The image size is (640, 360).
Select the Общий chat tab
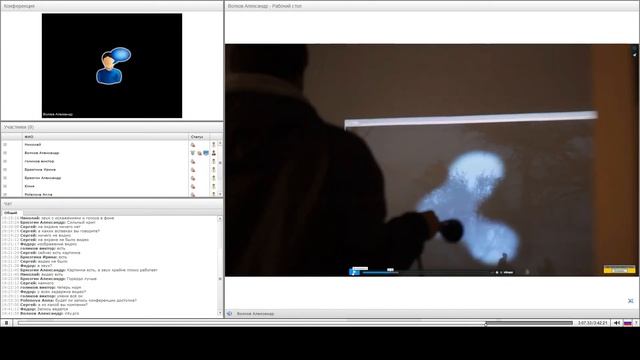10,213
